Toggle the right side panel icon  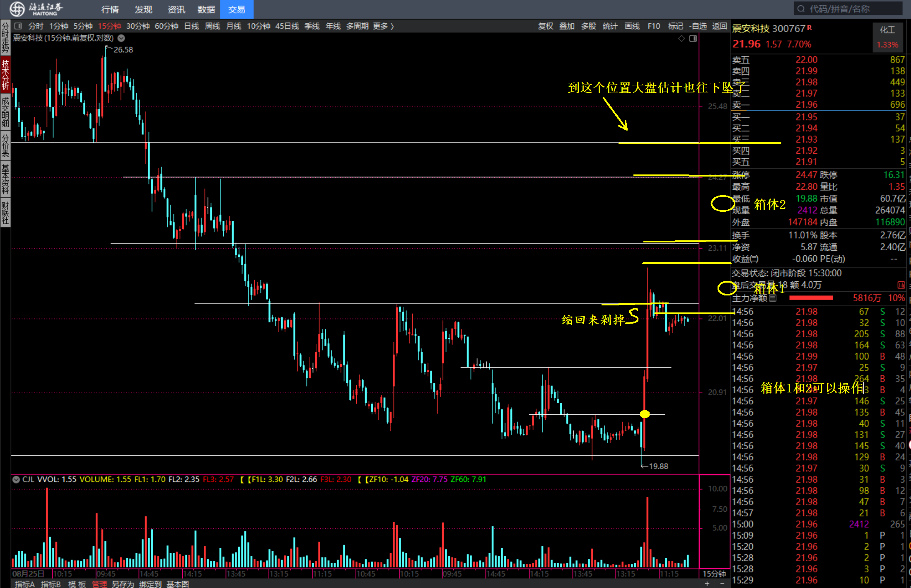click(x=693, y=39)
